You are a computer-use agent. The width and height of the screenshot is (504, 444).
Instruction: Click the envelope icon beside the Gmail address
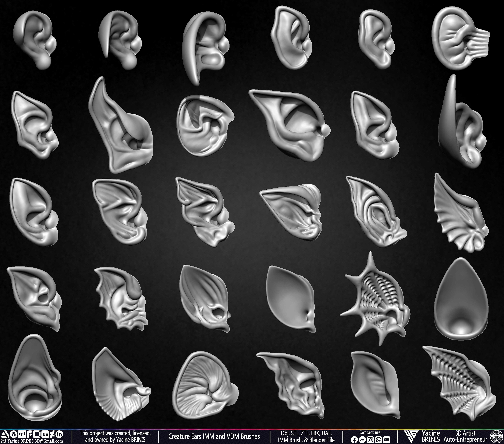point(3,441)
